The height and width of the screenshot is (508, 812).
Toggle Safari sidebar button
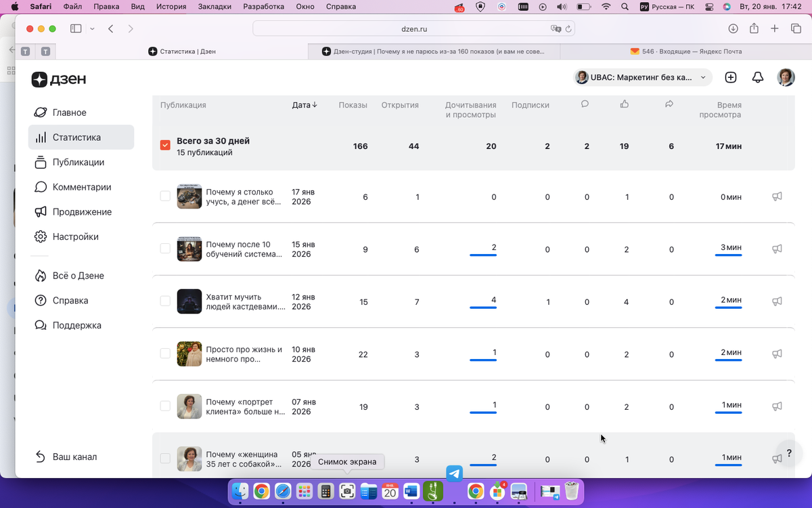click(x=76, y=29)
